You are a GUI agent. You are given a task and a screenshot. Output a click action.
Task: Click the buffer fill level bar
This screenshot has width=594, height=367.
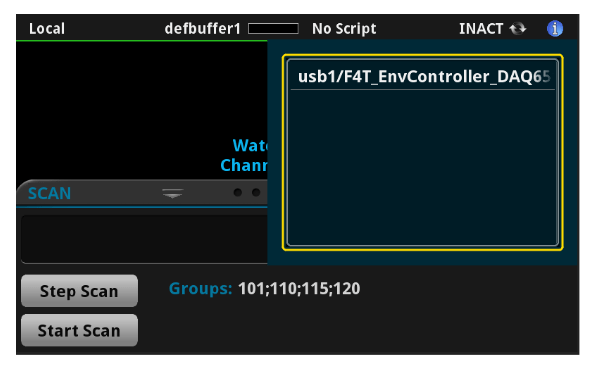(273, 29)
